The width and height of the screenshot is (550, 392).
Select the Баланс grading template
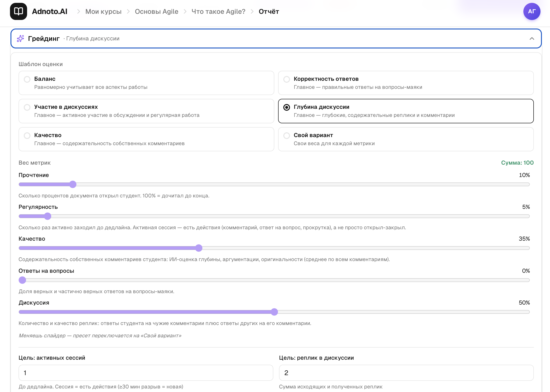click(146, 83)
